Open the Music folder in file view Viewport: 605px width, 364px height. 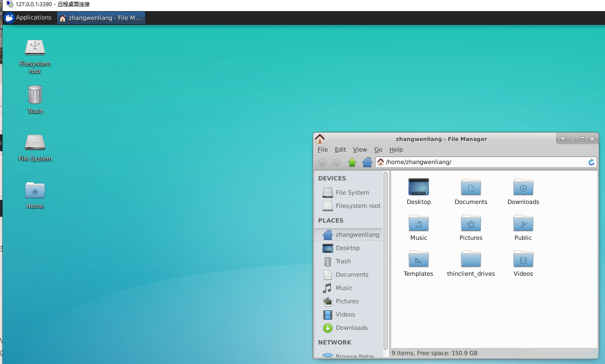pyautogui.click(x=418, y=223)
